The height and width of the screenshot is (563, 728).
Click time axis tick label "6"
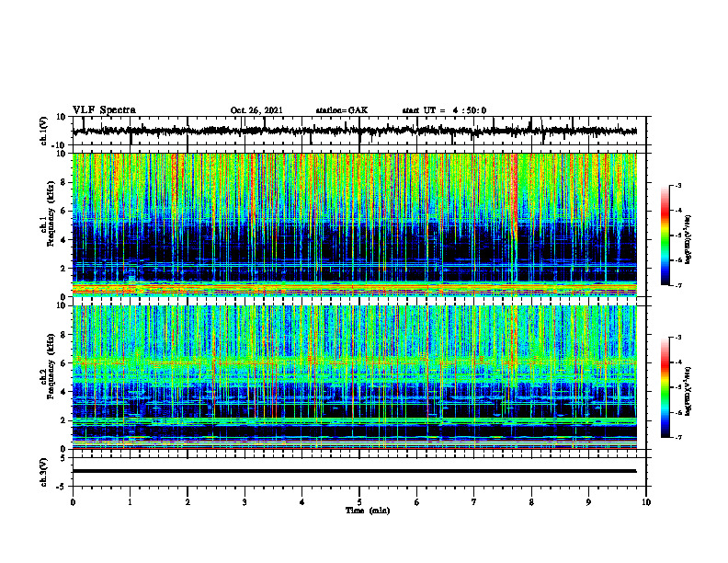[x=417, y=502]
